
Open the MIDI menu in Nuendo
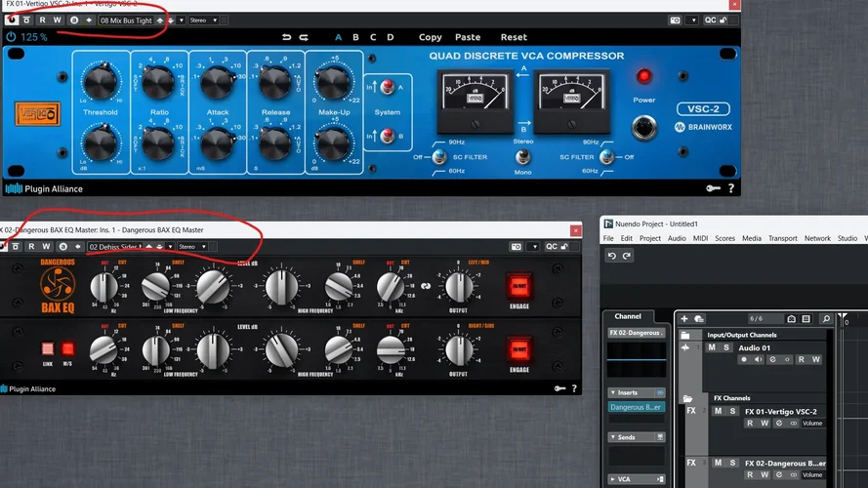[700, 238]
